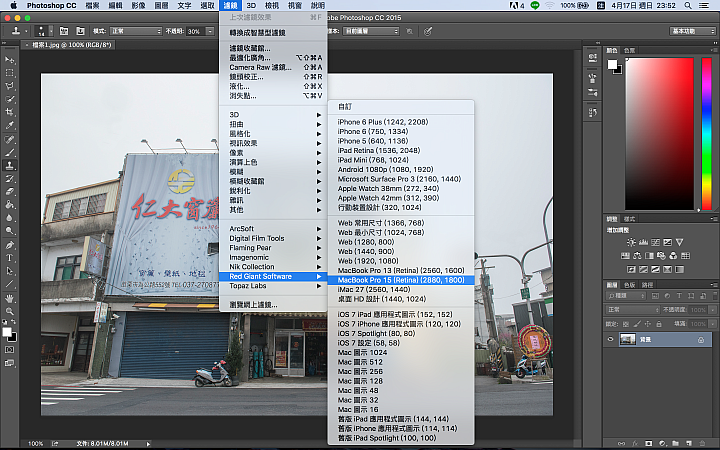Click the toolbox foreground color swatch

(x=7, y=332)
